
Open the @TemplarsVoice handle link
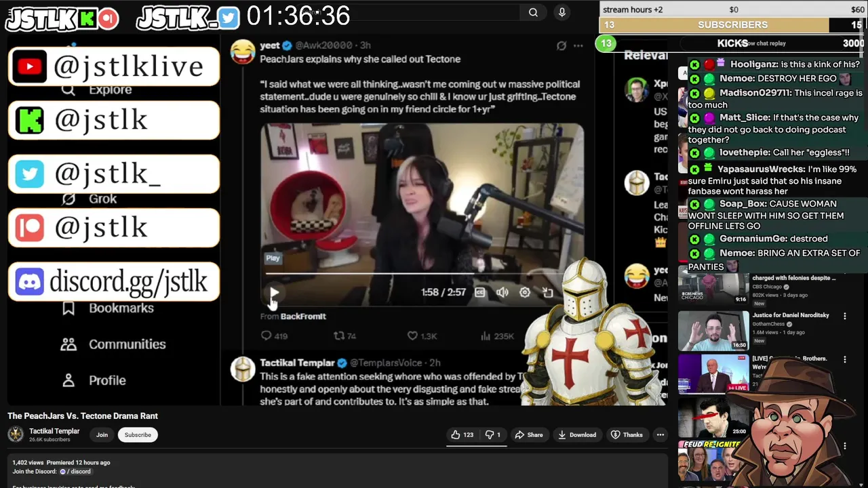coord(387,363)
